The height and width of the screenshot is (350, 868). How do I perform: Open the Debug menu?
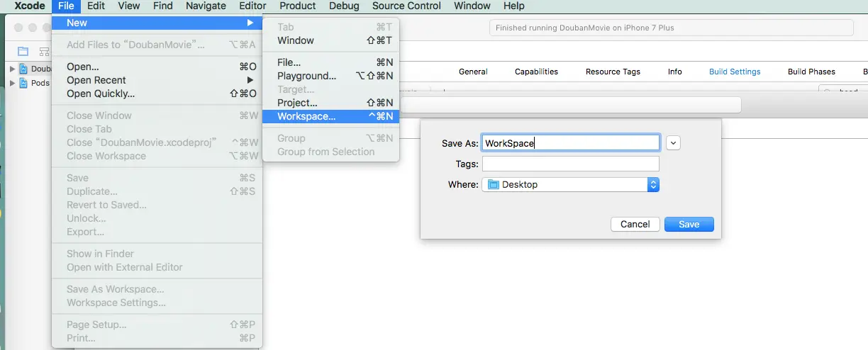tap(344, 6)
